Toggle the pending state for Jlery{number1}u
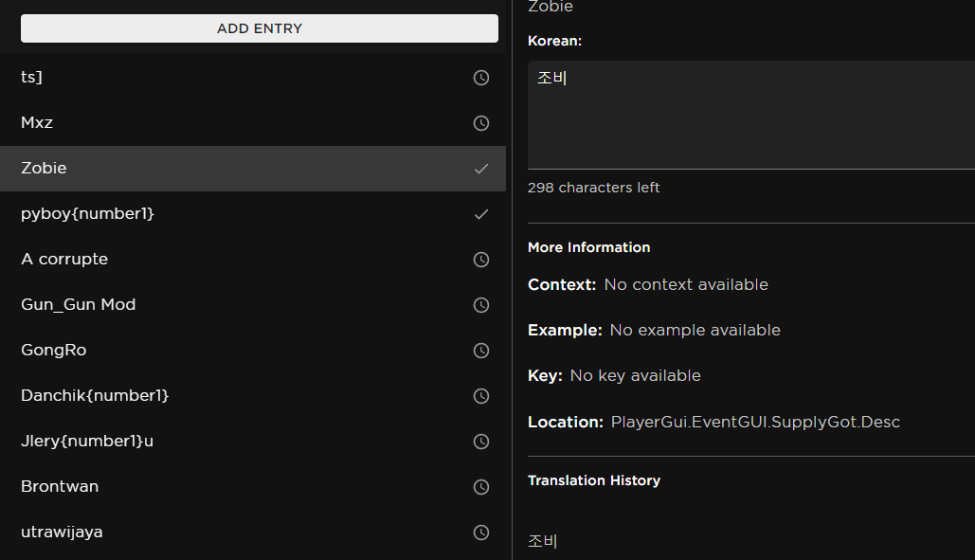Image resolution: width=975 pixels, height=560 pixels. tap(480, 442)
